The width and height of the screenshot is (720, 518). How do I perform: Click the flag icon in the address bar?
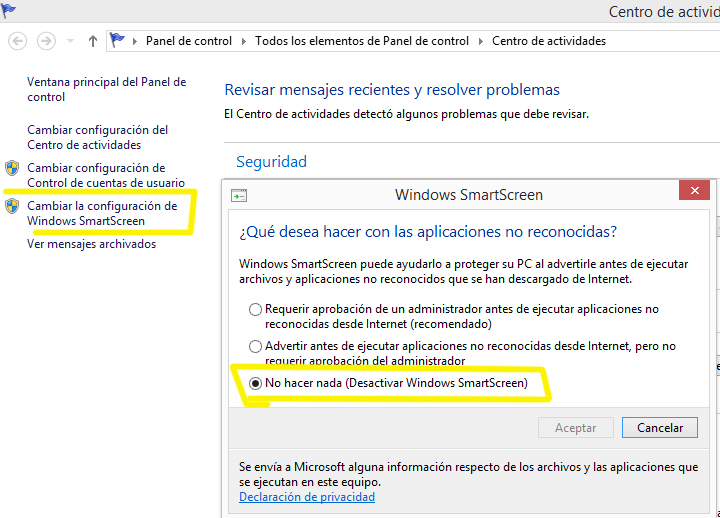118,40
